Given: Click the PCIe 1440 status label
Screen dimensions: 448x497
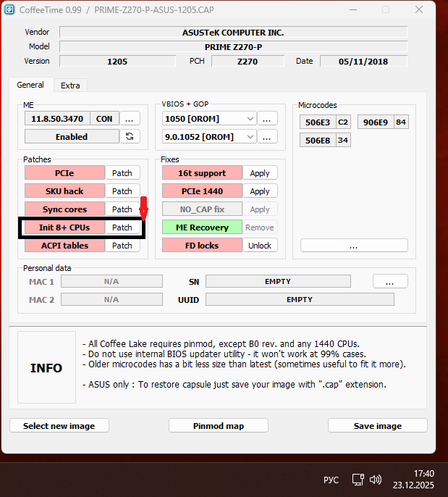Looking at the screenshot, I should coord(203,191).
